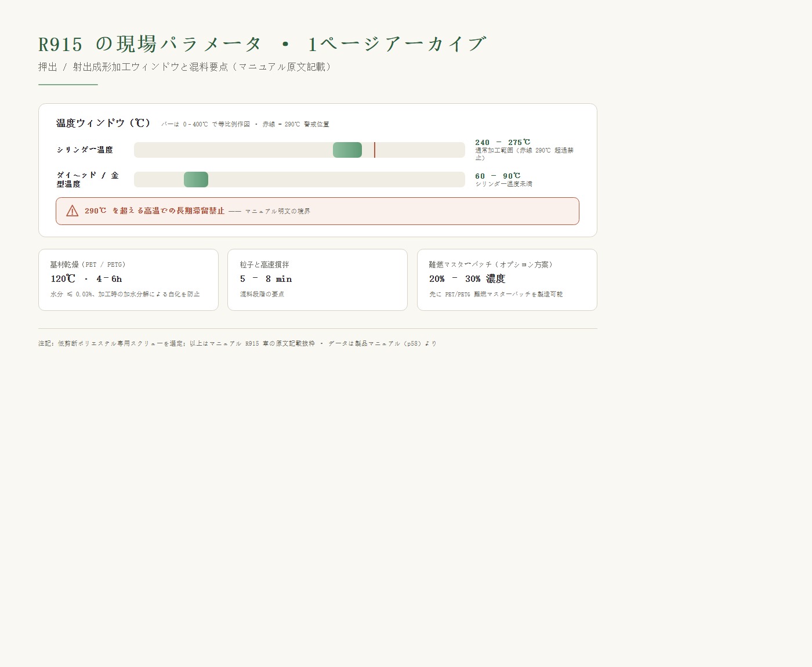
Task: Click the '5 – 8 min' value
Action: point(266,279)
